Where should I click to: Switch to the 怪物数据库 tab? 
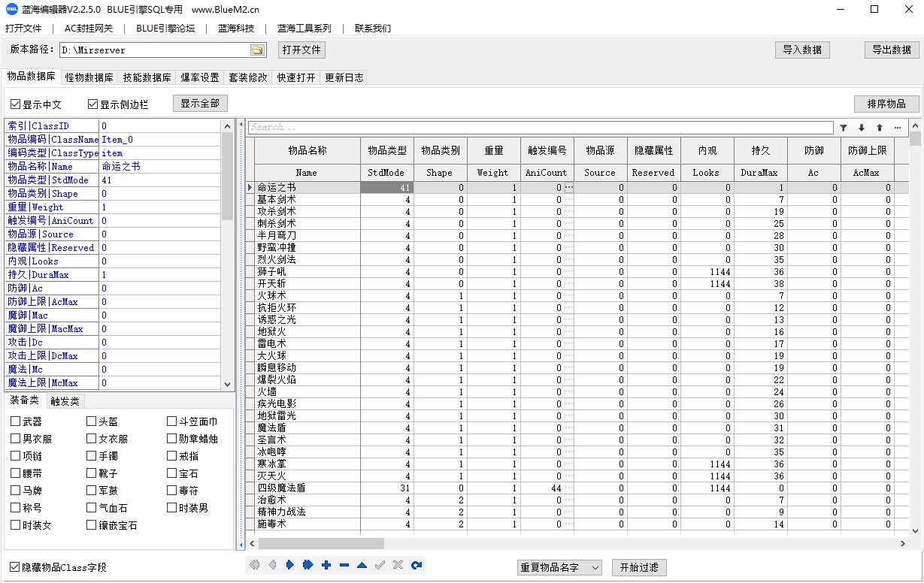click(89, 77)
